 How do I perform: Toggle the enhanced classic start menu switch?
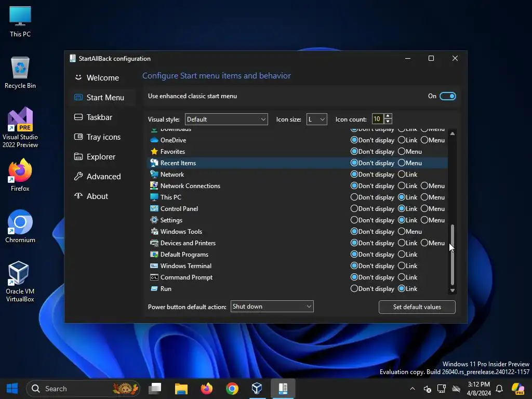447,96
